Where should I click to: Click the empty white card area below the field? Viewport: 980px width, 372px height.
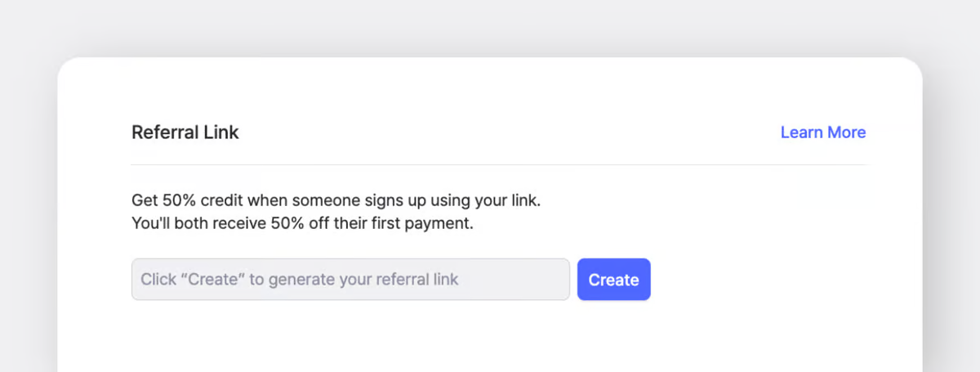tap(490, 339)
